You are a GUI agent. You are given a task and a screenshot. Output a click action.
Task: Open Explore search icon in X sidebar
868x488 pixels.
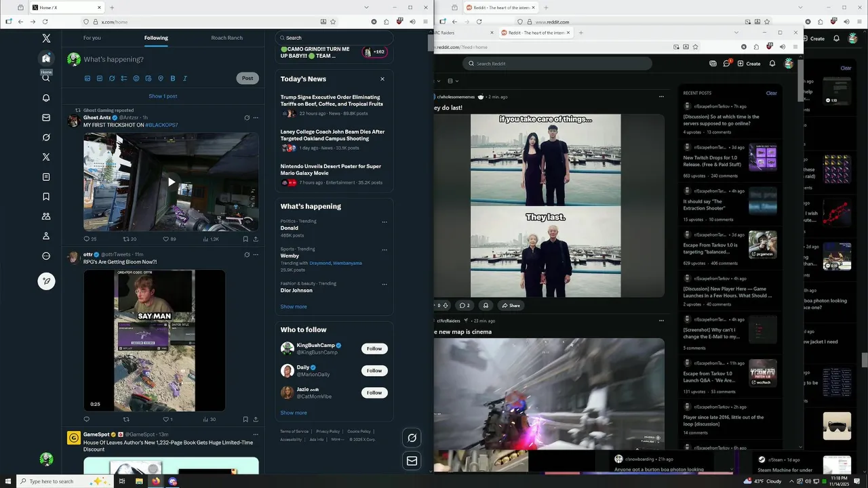coord(46,78)
